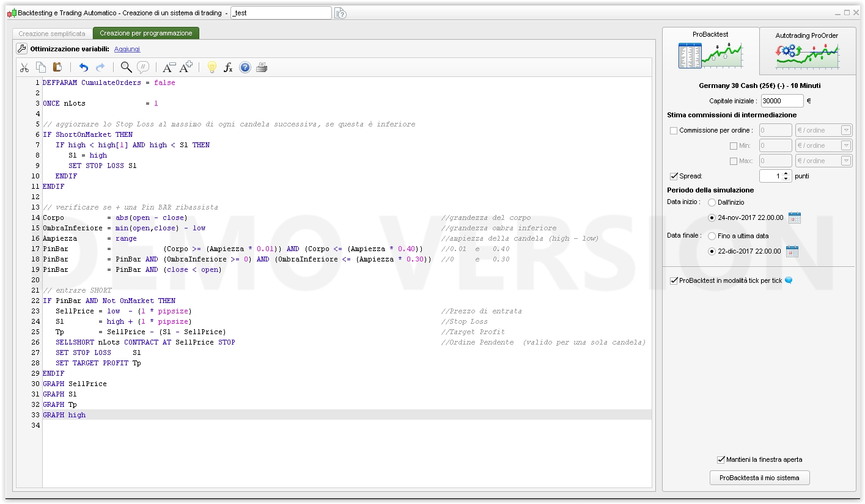
Task: Click the Aggiungi optimization variables link
Action: 127,49
